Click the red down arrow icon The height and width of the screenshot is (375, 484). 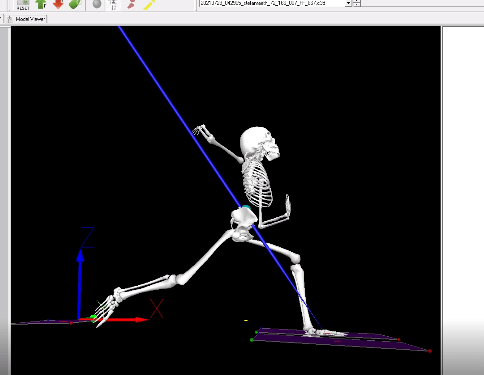click(x=58, y=4)
